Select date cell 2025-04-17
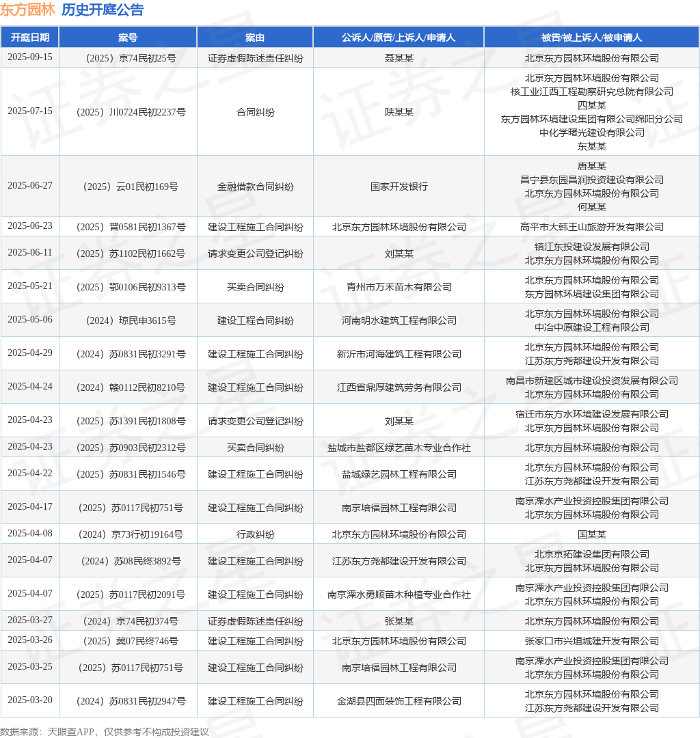700x738 pixels. pyautogui.click(x=30, y=506)
